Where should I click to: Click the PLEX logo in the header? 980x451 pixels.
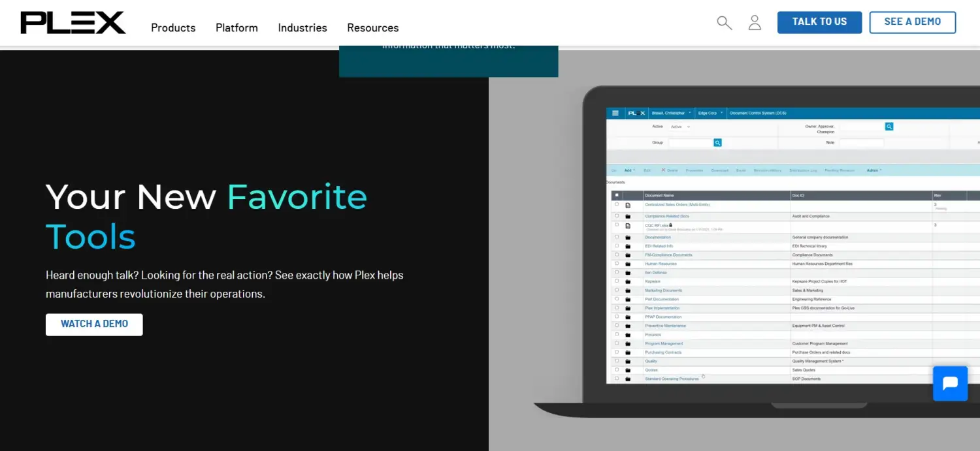[73, 22]
